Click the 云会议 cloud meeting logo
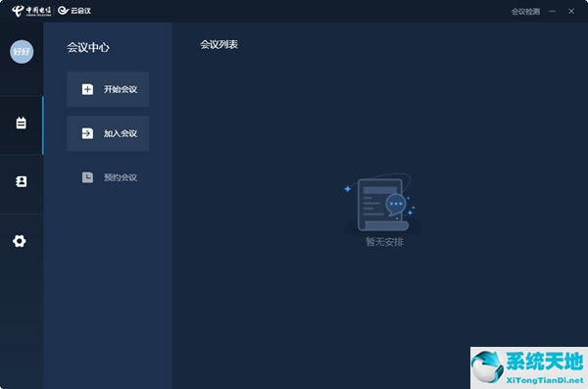 click(74, 11)
